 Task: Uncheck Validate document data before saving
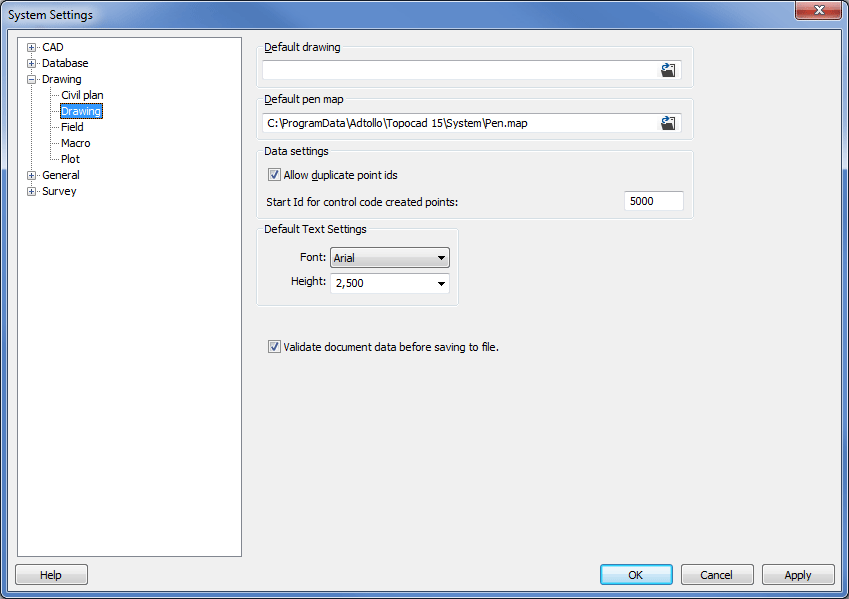click(x=274, y=347)
